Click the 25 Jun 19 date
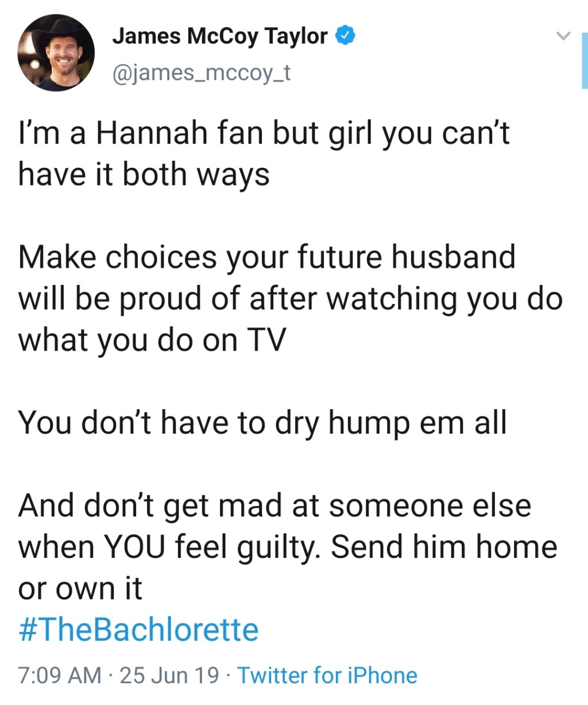This screenshot has height=705, width=588. [x=169, y=676]
